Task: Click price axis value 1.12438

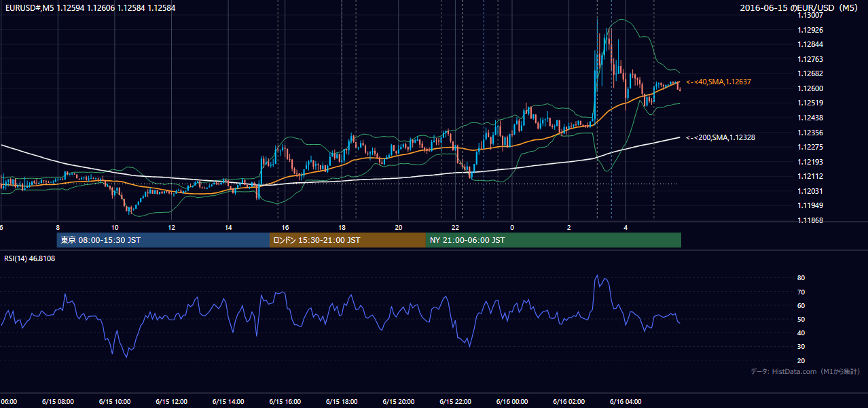Action: [810, 118]
